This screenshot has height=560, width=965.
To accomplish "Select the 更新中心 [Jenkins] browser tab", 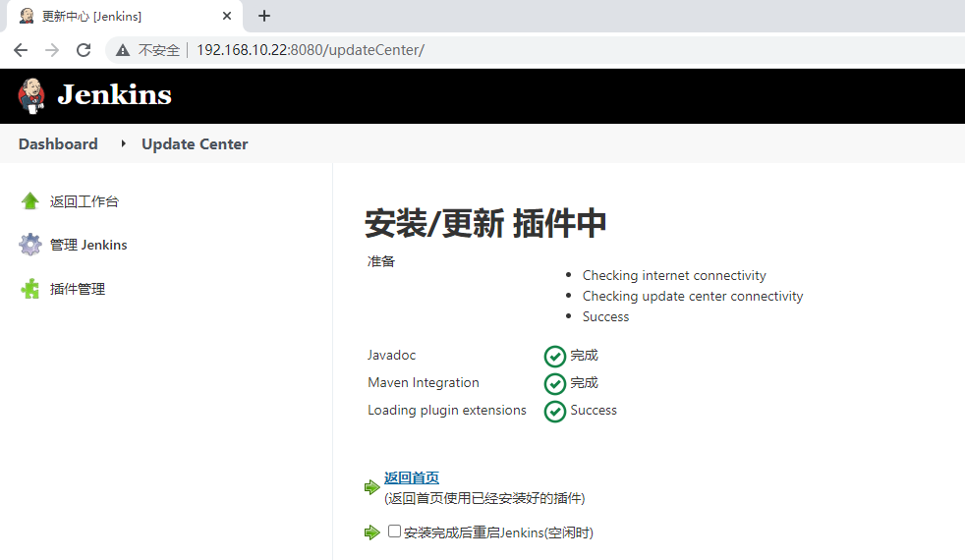I will [125, 16].
